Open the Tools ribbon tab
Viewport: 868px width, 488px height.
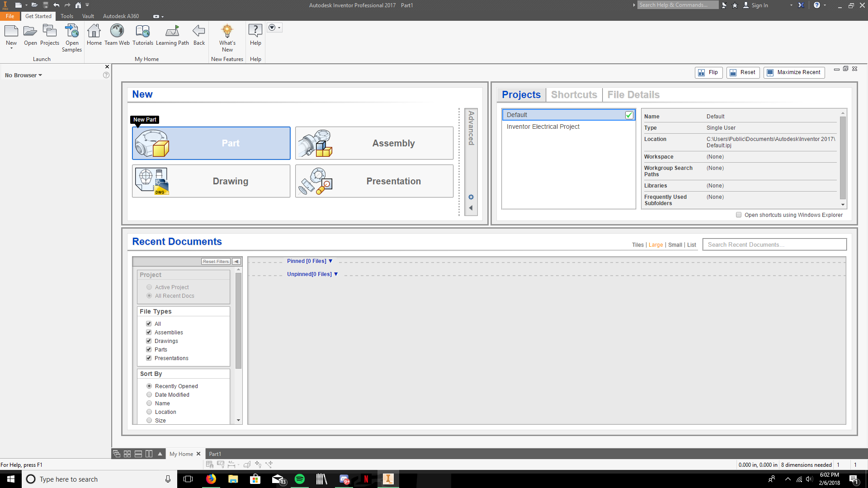(67, 16)
